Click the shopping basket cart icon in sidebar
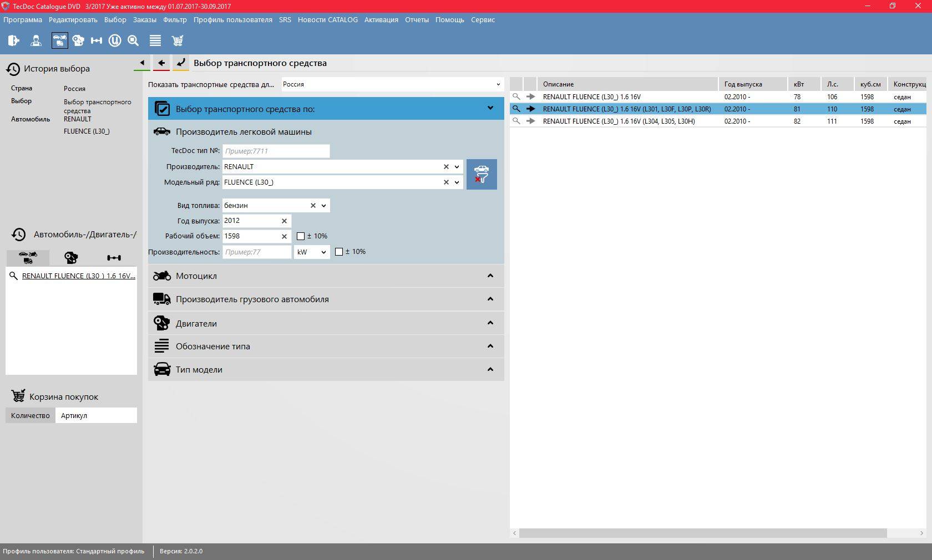Screen dimensions: 932x560 (x=18, y=396)
